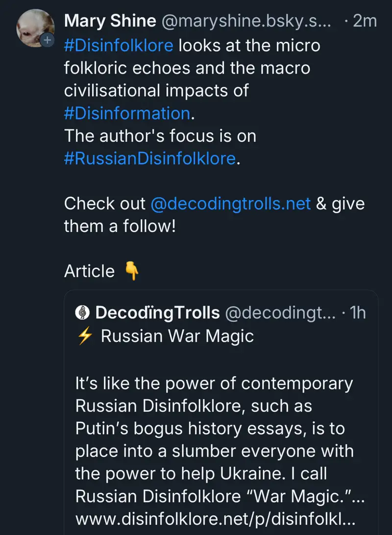The width and height of the screenshot is (392, 535).
Task: Tap the #Disinformation hashtag
Action: [127, 113]
